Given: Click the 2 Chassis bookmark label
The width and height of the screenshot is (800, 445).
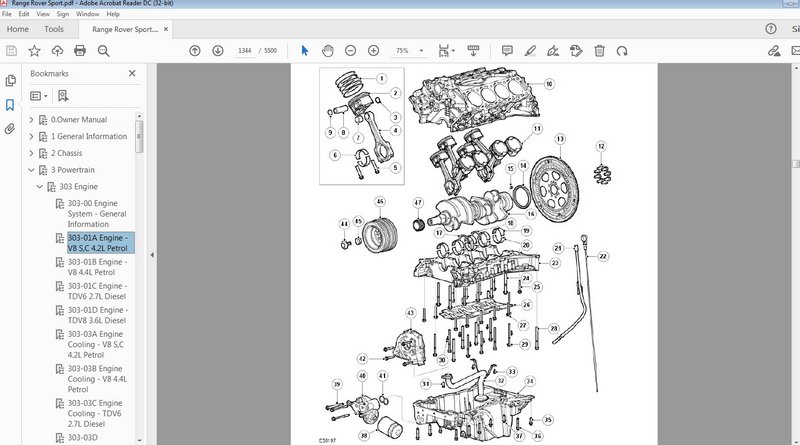Looking at the screenshot, I should [x=66, y=153].
